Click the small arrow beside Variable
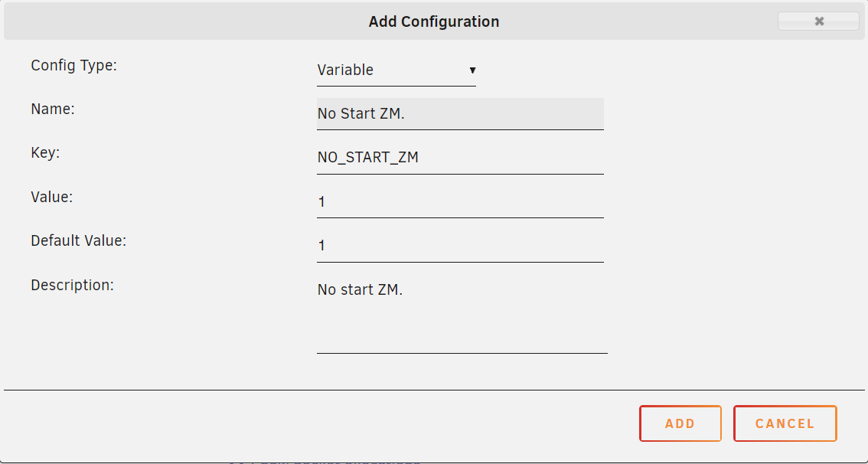Screen dimensions: 868x464 pos(472,70)
